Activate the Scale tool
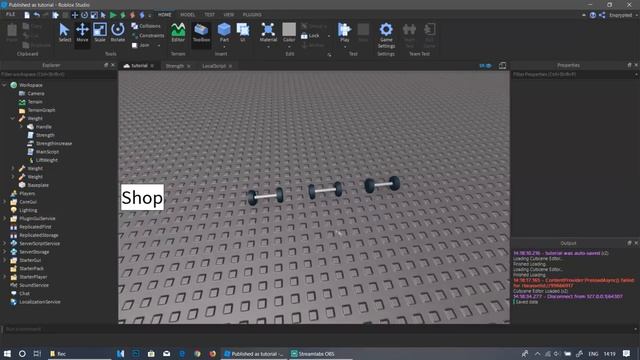 coord(100,32)
